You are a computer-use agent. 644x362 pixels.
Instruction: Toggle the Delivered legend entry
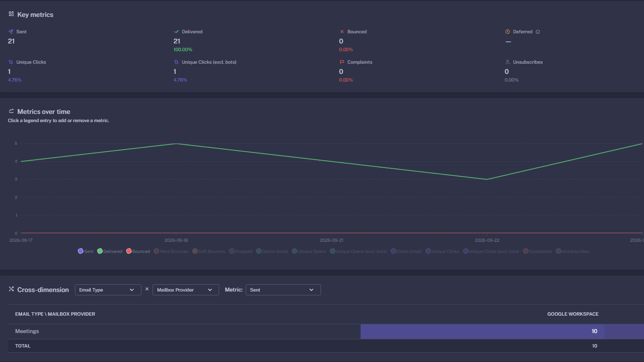(x=110, y=251)
